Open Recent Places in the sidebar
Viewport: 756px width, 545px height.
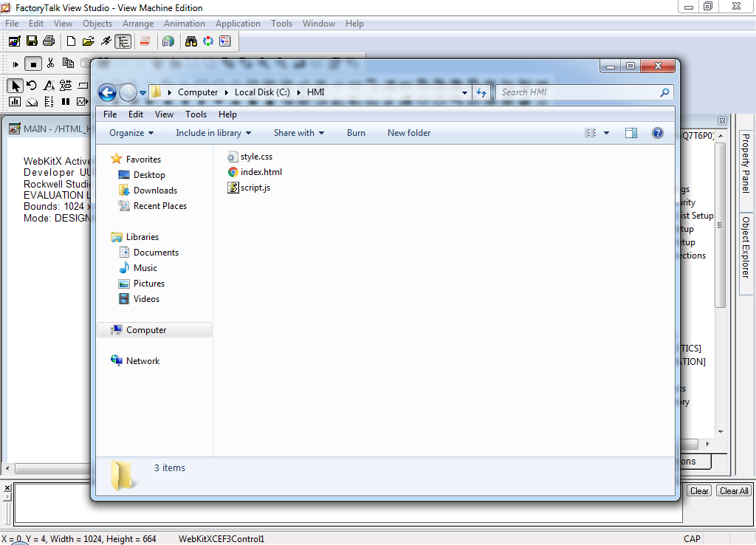point(152,206)
